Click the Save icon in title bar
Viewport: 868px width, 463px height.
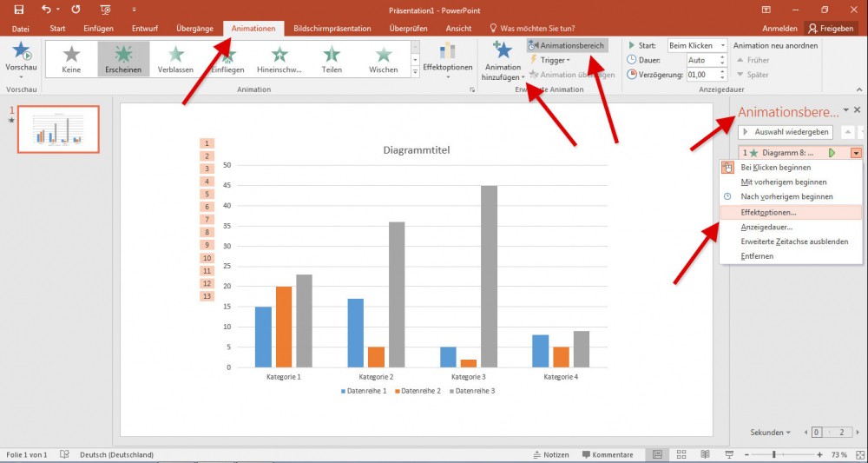tap(18, 10)
